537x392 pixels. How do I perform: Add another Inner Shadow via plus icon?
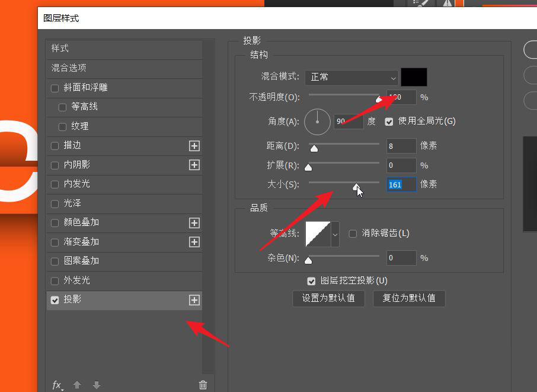point(194,165)
